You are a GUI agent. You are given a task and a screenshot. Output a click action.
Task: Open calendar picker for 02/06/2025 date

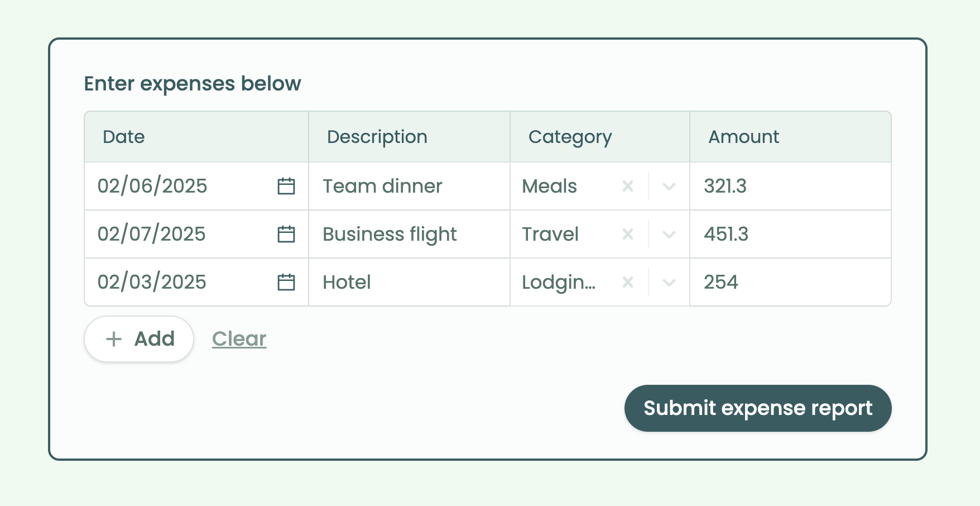click(x=286, y=186)
